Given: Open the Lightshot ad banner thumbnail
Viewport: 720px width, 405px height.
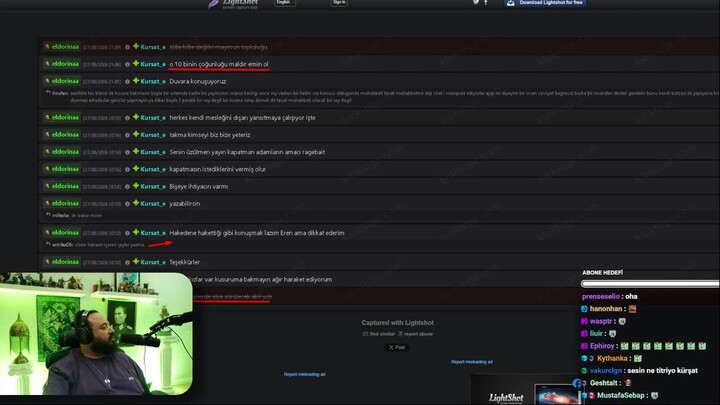Looking at the screenshot, I should pos(525,390).
